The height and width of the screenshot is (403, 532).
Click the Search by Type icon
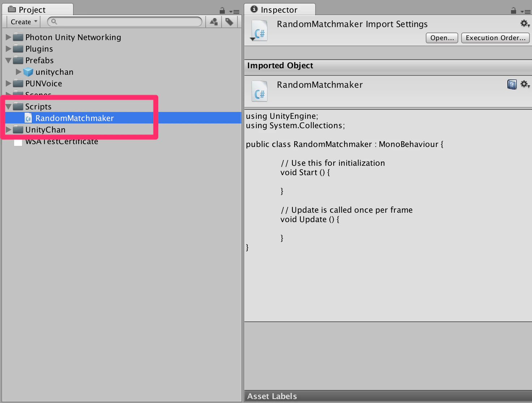[214, 22]
